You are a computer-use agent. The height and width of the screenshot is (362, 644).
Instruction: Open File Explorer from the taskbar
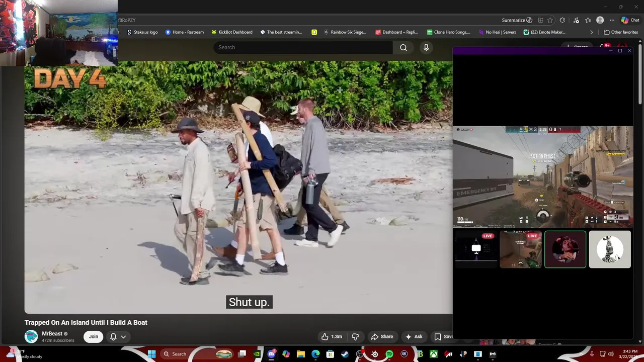(301, 354)
